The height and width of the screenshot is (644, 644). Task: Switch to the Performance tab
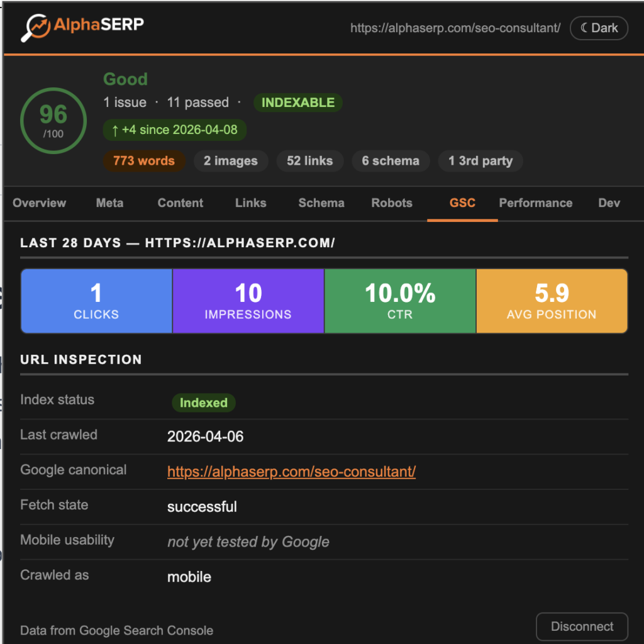(536, 203)
